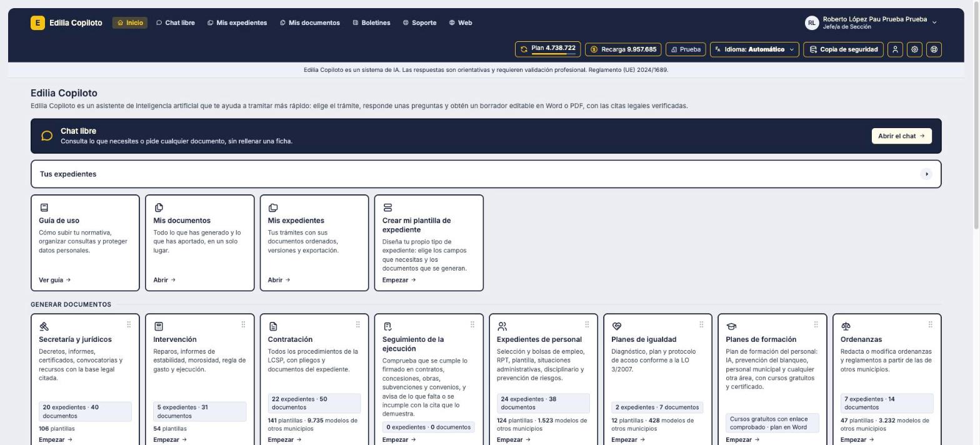The image size is (980, 445).
Task: Go to the Inicio tab
Action: 130,23
